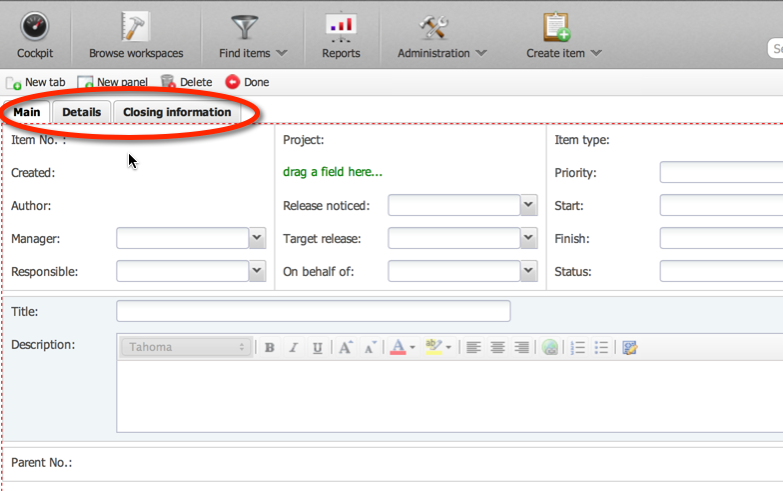Expand the Target release combo box

529,239
